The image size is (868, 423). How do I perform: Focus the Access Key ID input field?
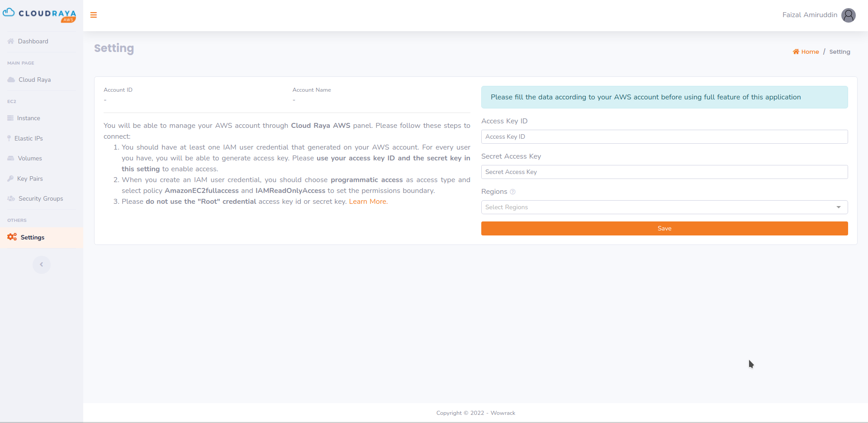tap(664, 137)
